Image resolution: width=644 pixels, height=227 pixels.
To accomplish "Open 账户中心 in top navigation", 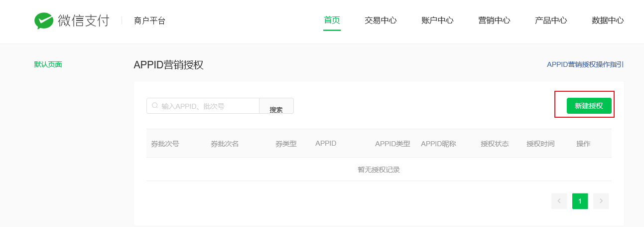I will pyautogui.click(x=437, y=20).
